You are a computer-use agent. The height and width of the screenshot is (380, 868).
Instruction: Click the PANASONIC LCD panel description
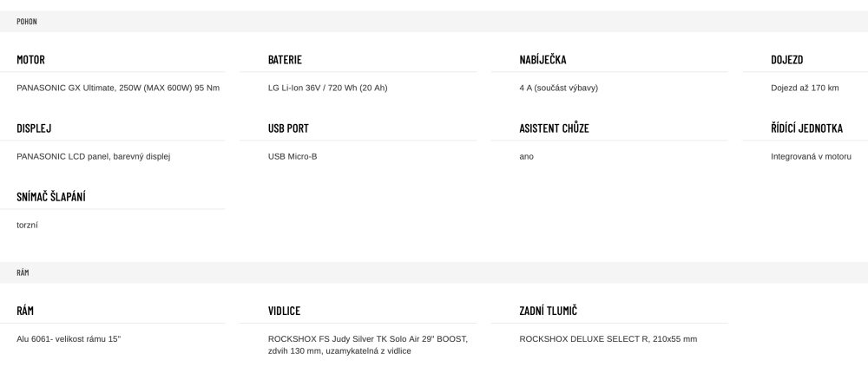coord(93,156)
